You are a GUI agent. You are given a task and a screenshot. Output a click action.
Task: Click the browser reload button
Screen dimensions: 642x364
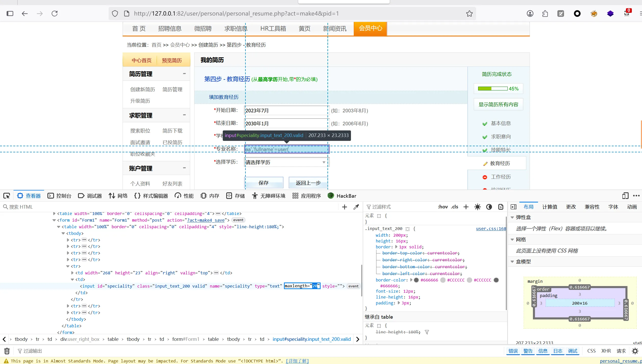point(55,14)
